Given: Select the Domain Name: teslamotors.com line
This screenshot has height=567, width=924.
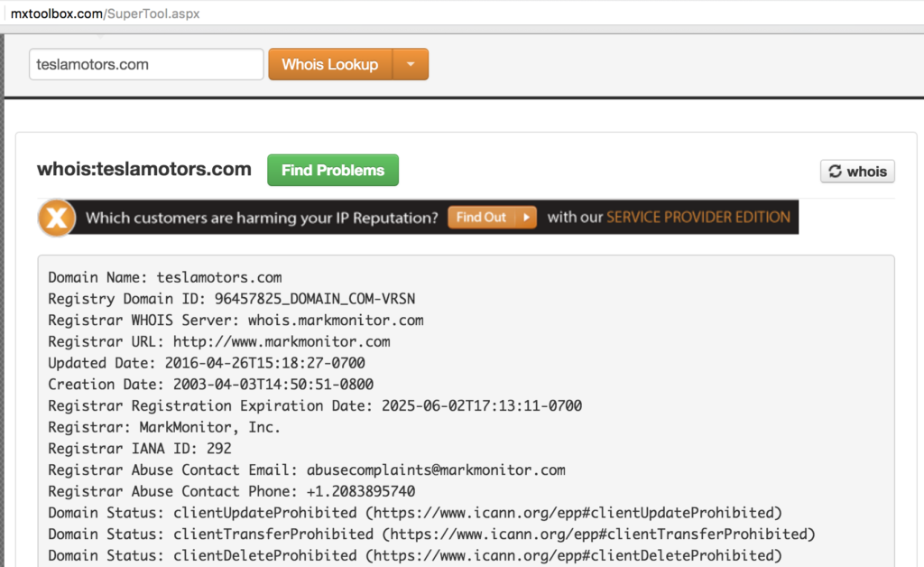Looking at the screenshot, I should coord(165,277).
